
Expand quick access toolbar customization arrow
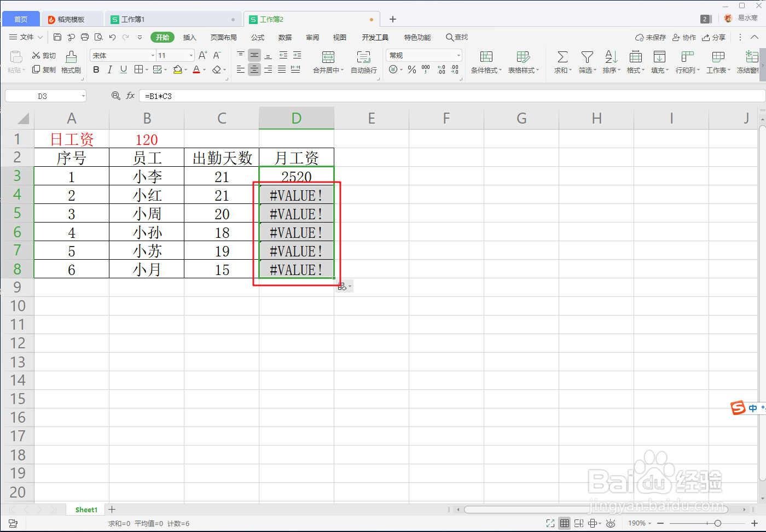(x=140, y=38)
